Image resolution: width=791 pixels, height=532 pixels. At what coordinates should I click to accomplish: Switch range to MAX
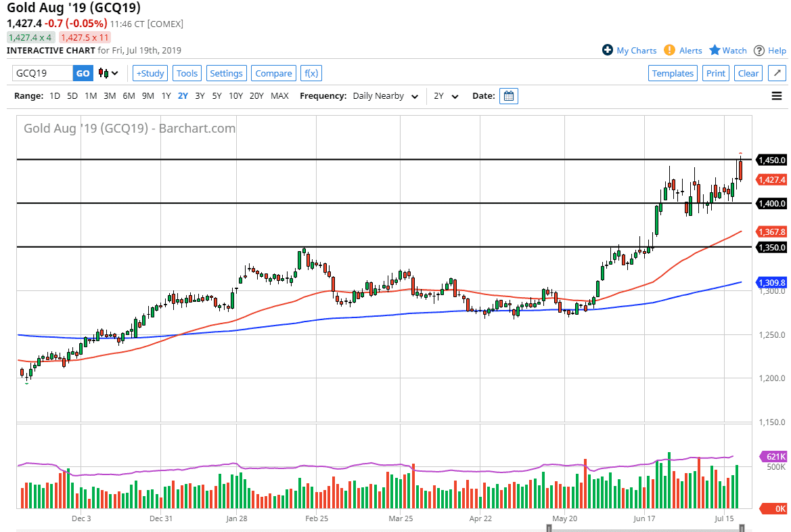279,96
